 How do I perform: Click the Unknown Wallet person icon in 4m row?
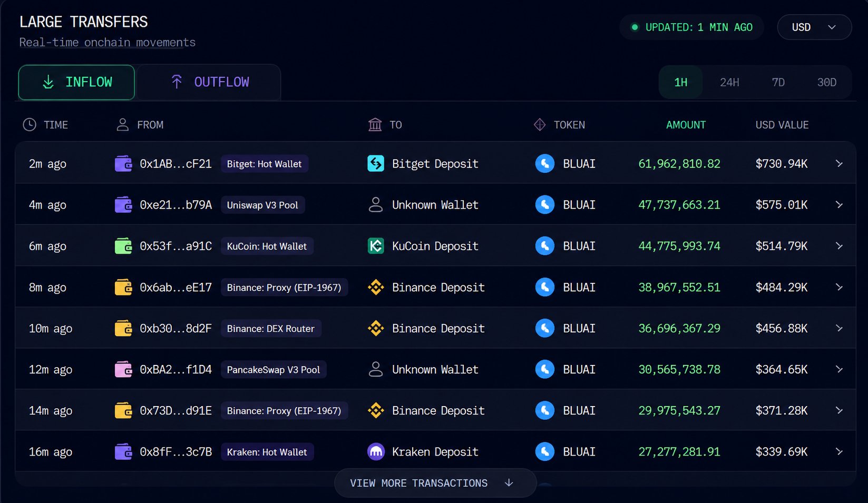point(376,205)
